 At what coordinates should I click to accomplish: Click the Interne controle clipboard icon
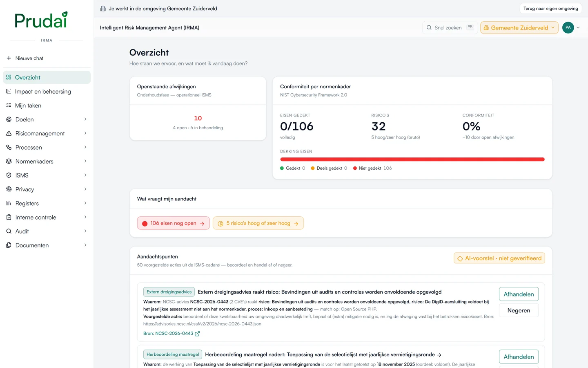(9, 217)
